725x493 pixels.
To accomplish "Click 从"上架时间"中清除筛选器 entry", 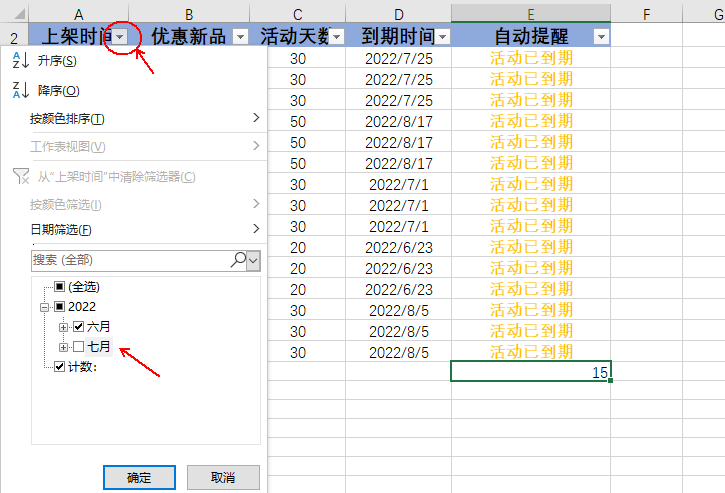I will pyautogui.click(x=116, y=177).
